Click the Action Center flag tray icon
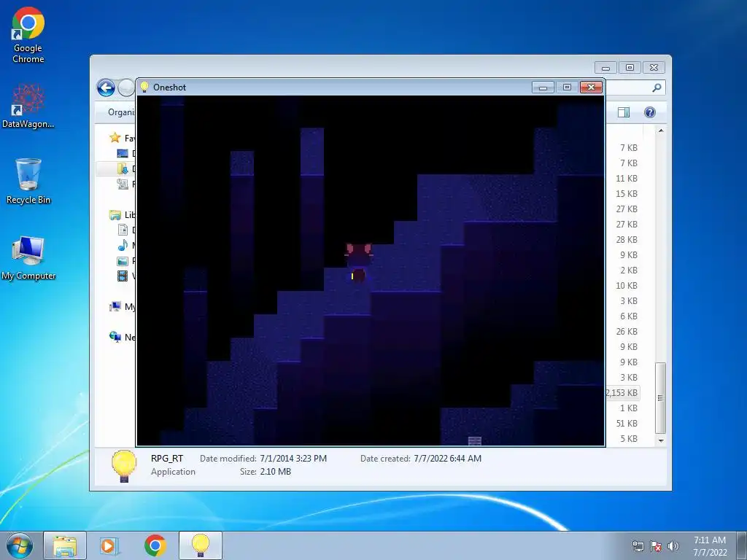 coord(656,545)
